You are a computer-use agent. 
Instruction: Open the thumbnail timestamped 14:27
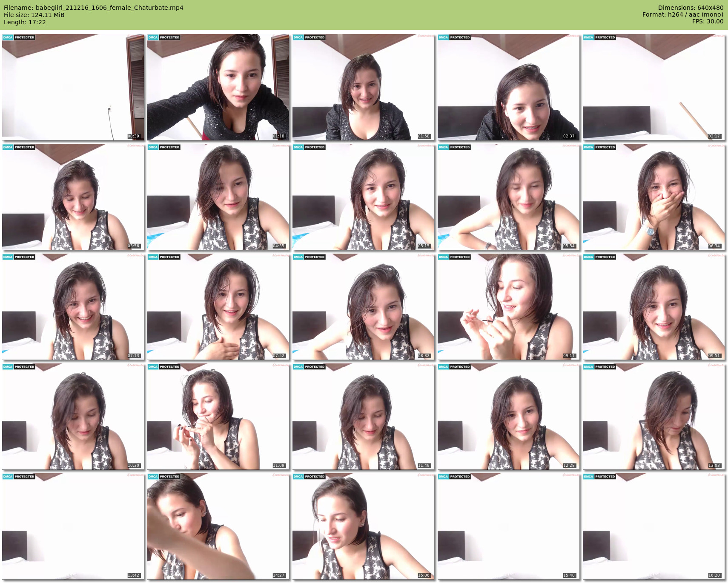218,526
